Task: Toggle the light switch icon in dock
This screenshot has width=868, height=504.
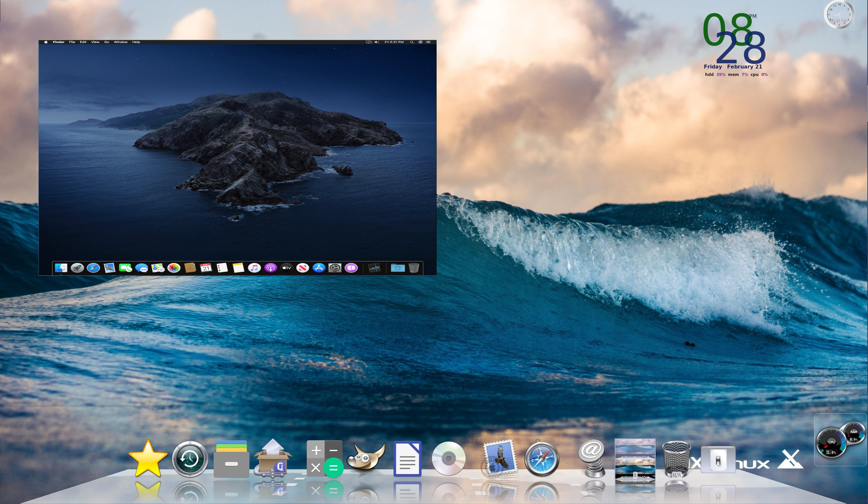Action: (718, 460)
